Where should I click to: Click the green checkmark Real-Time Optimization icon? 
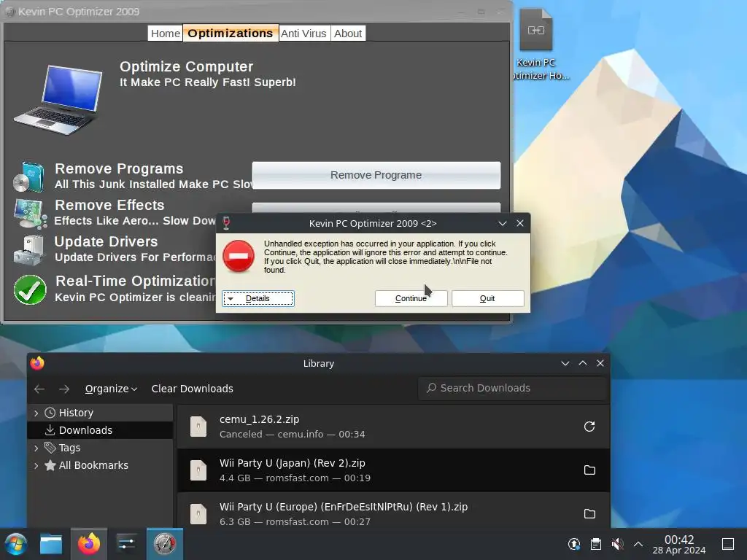pos(29,289)
